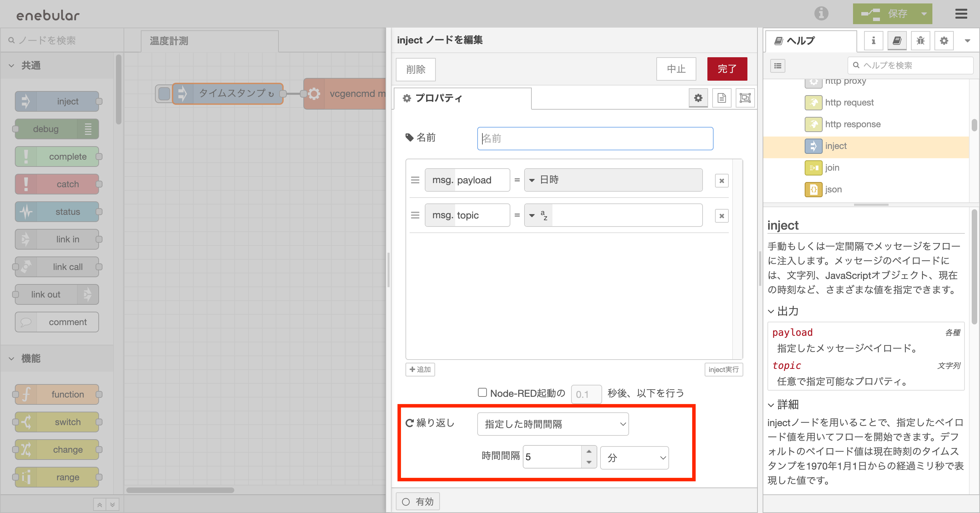This screenshot has height=513, width=980.
Task: Select http request in help list
Action: pyautogui.click(x=866, y=103)
